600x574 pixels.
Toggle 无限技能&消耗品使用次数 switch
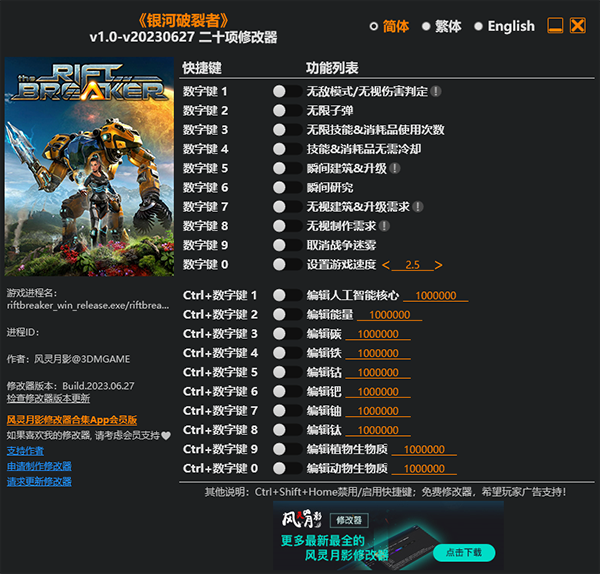click(287, 130)
